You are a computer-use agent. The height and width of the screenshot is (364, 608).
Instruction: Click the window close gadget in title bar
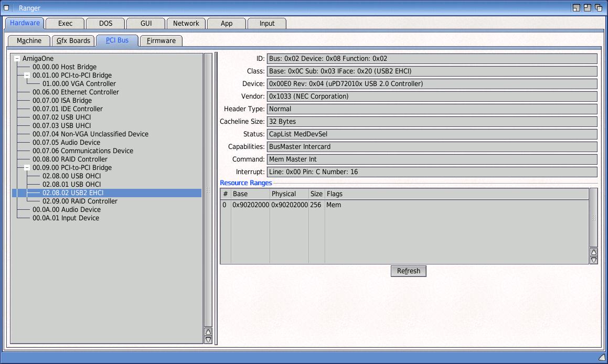pos(6,8)
